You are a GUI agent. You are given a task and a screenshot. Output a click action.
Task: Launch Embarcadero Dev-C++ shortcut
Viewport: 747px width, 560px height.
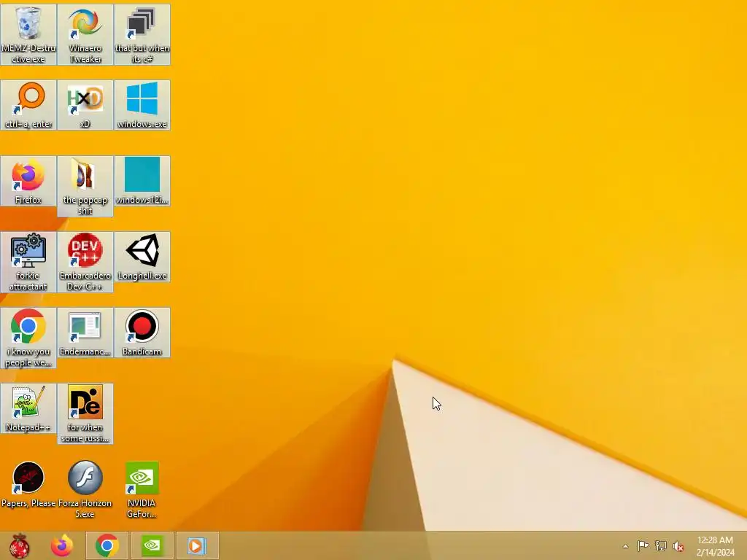tap(85, 262)
